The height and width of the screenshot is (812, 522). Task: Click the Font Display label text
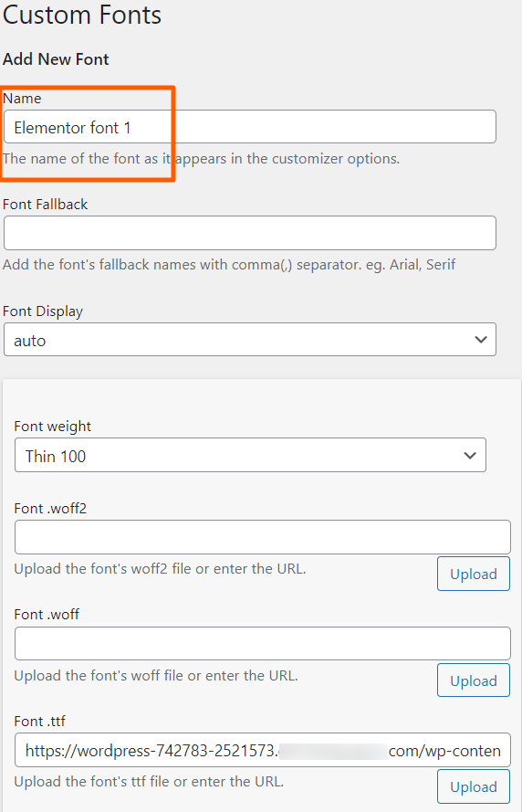[43, 311]
